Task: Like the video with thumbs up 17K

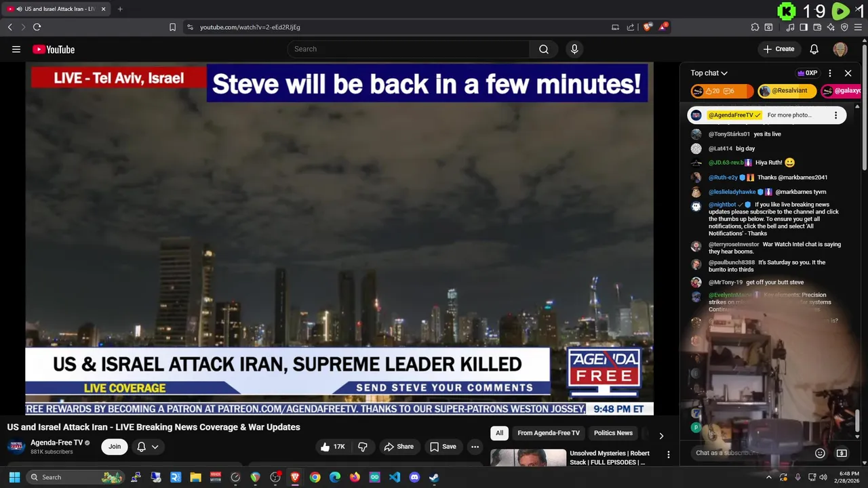Action: point(333,447)
